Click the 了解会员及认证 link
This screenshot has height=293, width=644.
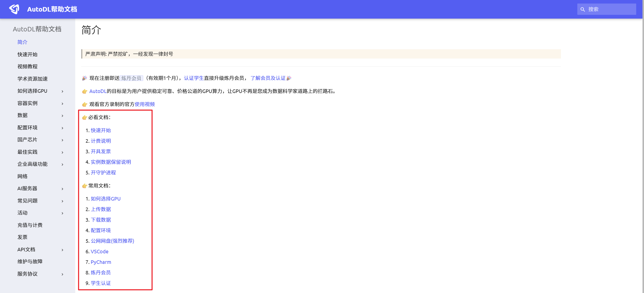click(x=268, y=78)
